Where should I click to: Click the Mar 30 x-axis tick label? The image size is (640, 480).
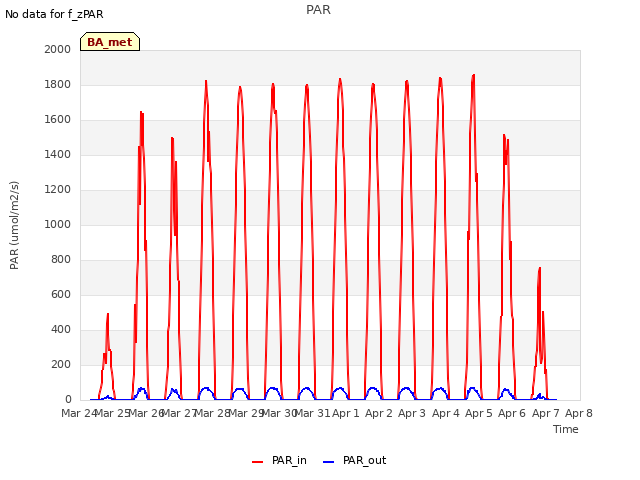coord(279,413)
